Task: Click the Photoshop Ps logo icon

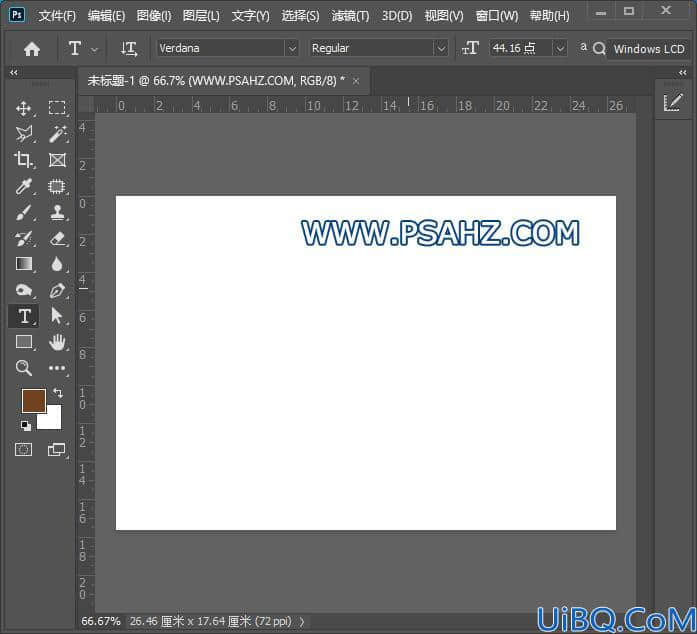Action: [x=17, y=15]
